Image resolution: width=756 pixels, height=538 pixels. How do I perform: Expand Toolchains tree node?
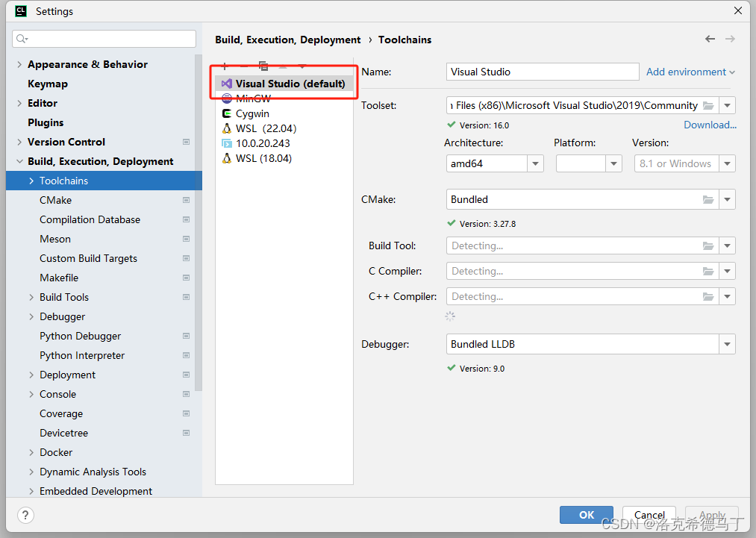click(31, 181)
